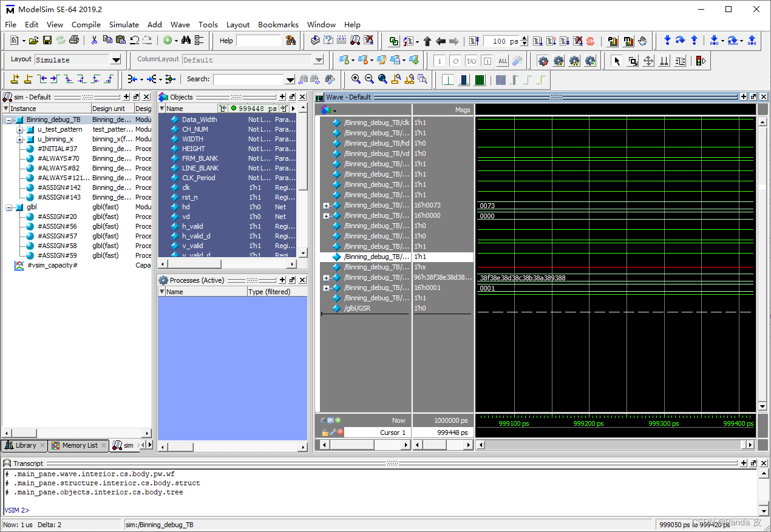Click the Zoom In magnifier icon
Screen dimensions: 771x532
tap(356, 79)
